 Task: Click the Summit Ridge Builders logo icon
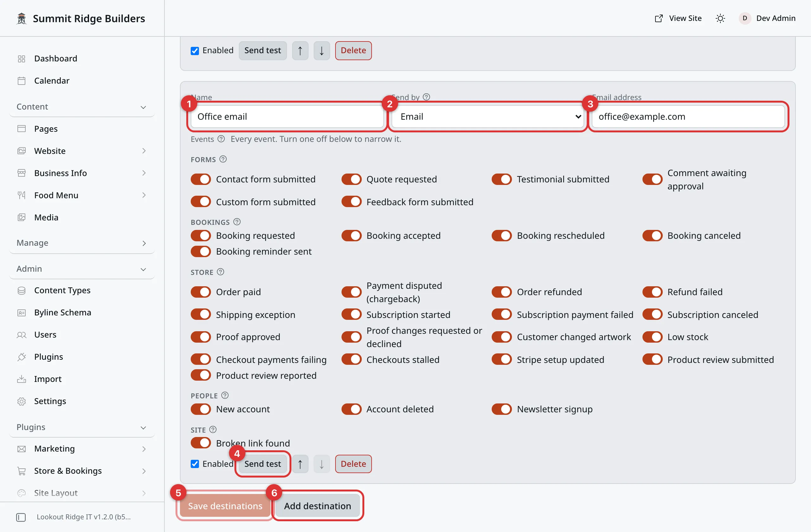point(22,18)
